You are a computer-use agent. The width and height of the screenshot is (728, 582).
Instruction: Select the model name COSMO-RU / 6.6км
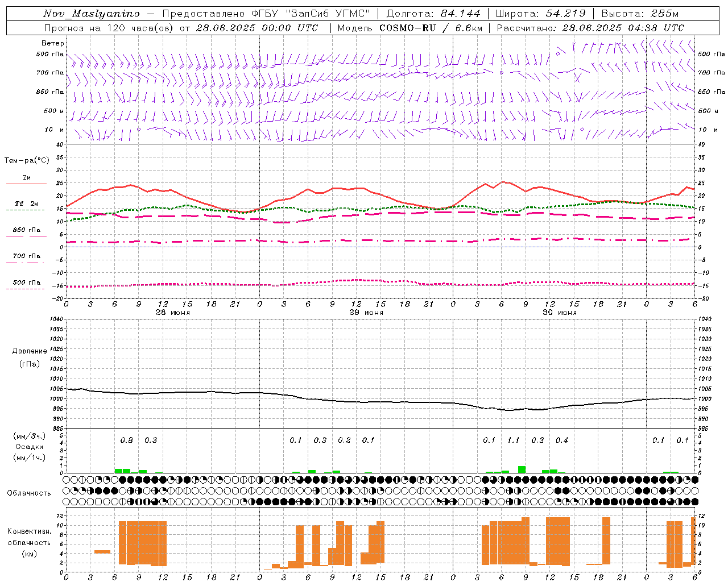coord(431,28)
